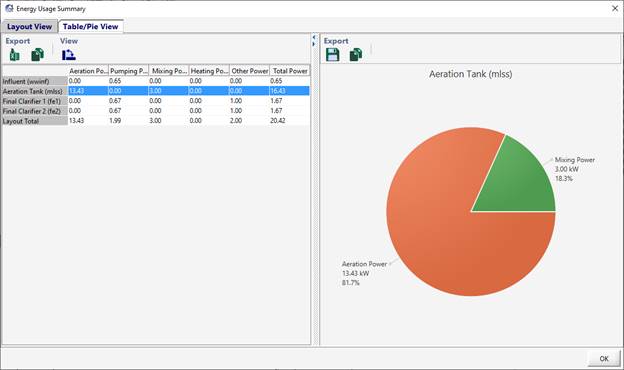The width and height of the screenshot is (624, 370).
Task: Select the Layout Total row header
Action: (x=35, y=121)
